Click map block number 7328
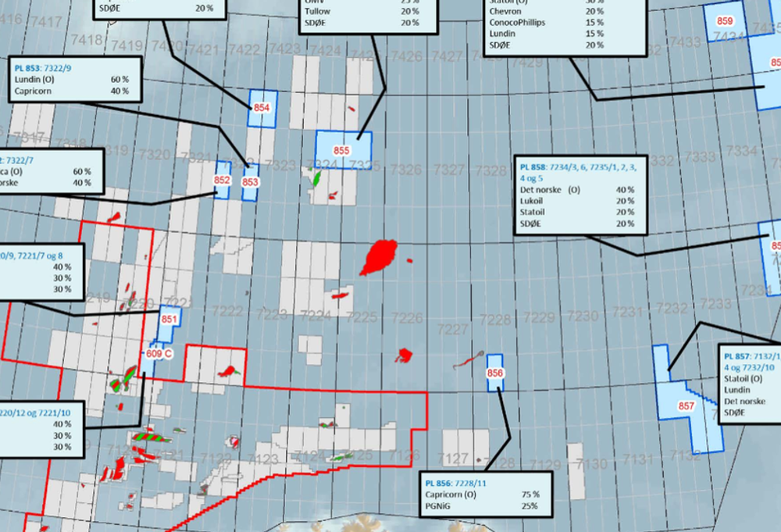This screenshot has width=781, height=532. (x=490, y=171)
